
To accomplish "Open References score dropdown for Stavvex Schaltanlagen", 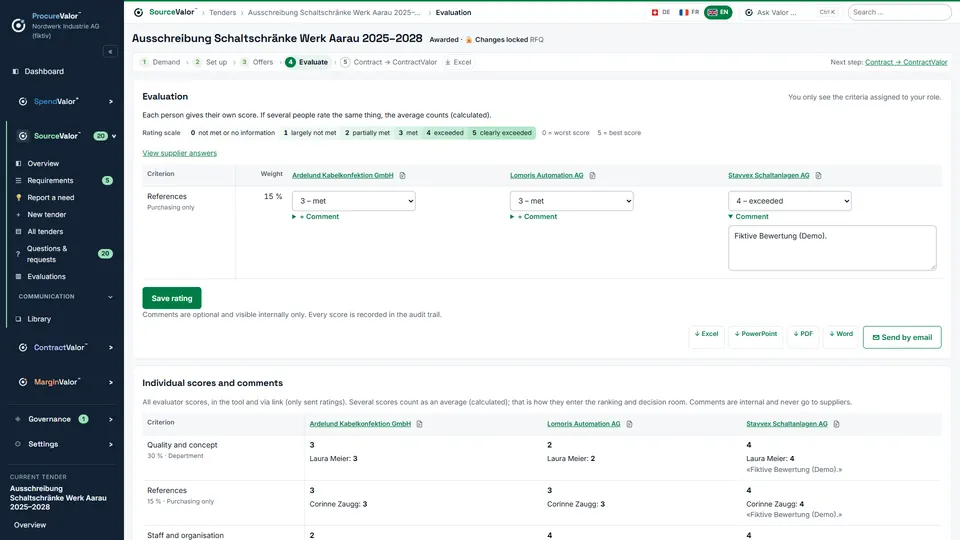I will 790,201.
